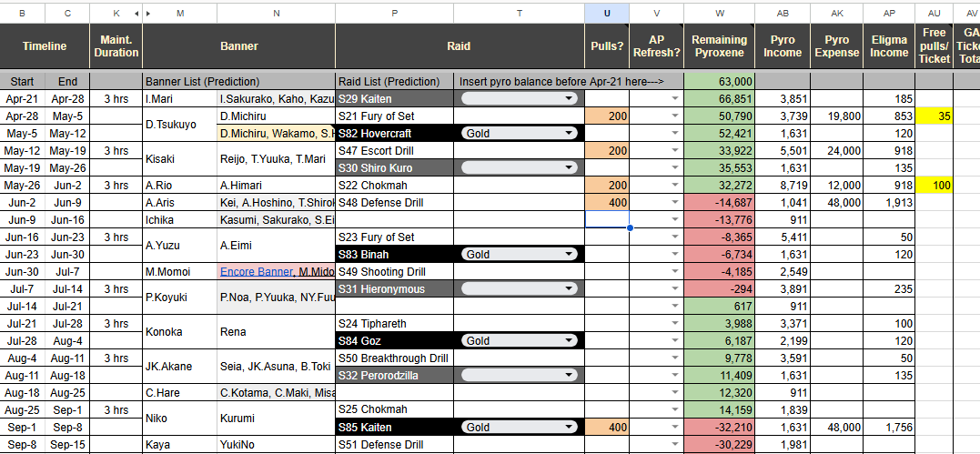
Task: Select column AB header
Action: 782,13
